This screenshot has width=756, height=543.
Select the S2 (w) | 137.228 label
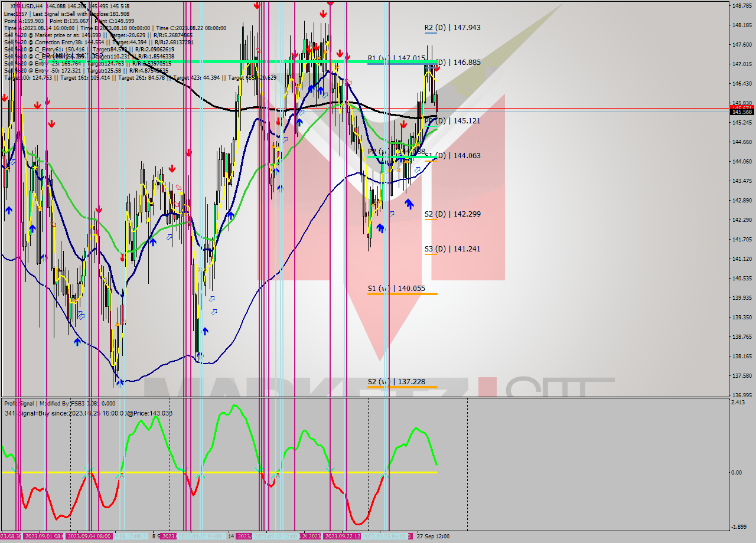[396, 381]
